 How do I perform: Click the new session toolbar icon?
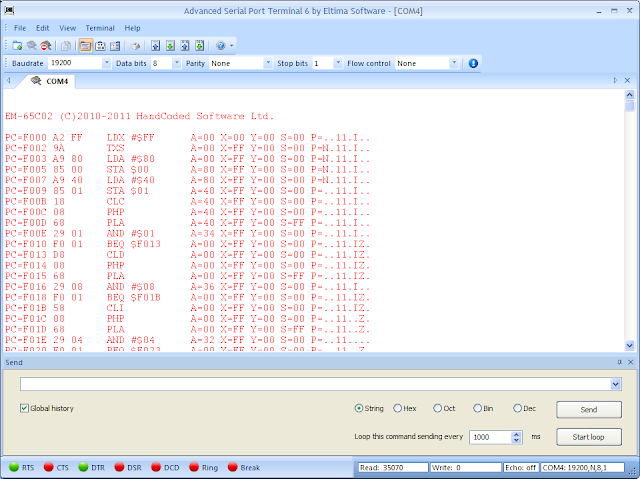17,45
